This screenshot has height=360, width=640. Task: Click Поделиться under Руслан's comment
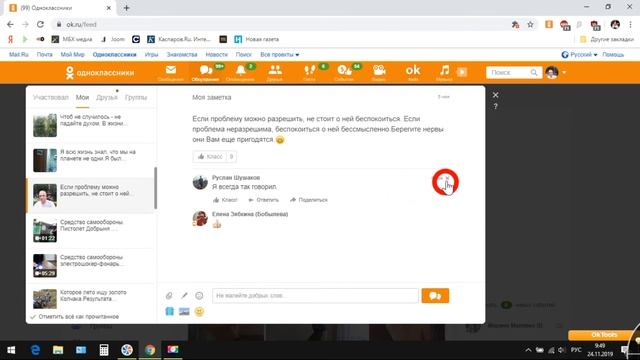pos(309,200)
